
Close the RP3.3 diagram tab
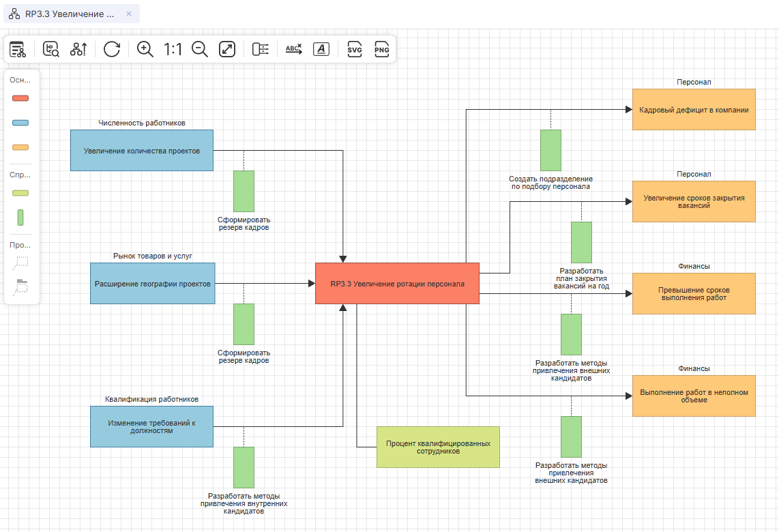[x=130, y=14]
